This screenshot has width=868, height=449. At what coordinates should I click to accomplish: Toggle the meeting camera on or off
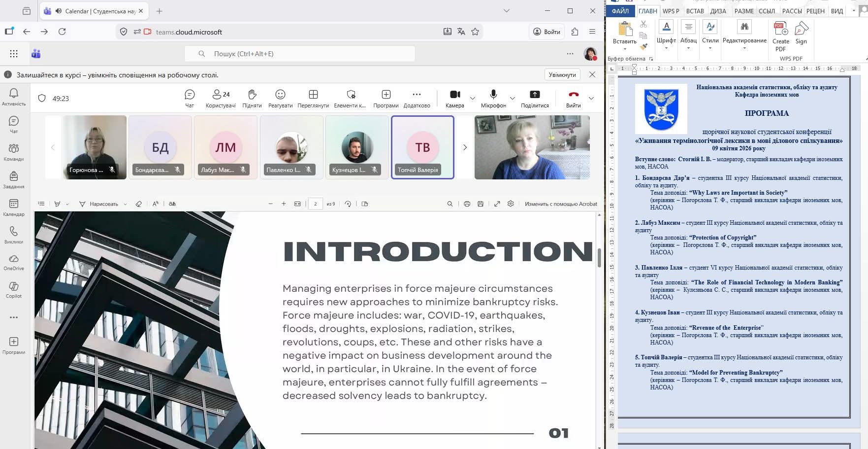(x=454, y=98)
